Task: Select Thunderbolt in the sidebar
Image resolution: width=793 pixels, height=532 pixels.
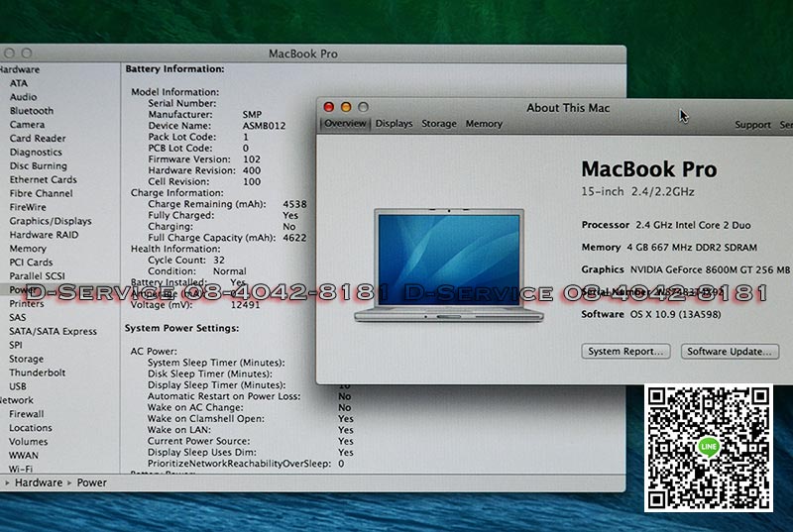Action: click(x=38, y=372)
